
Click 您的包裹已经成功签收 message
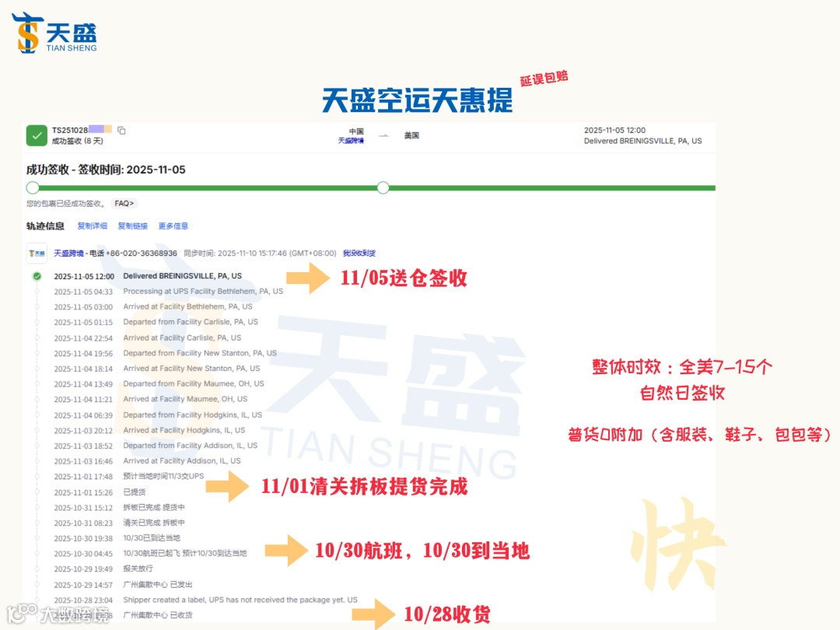65,204
